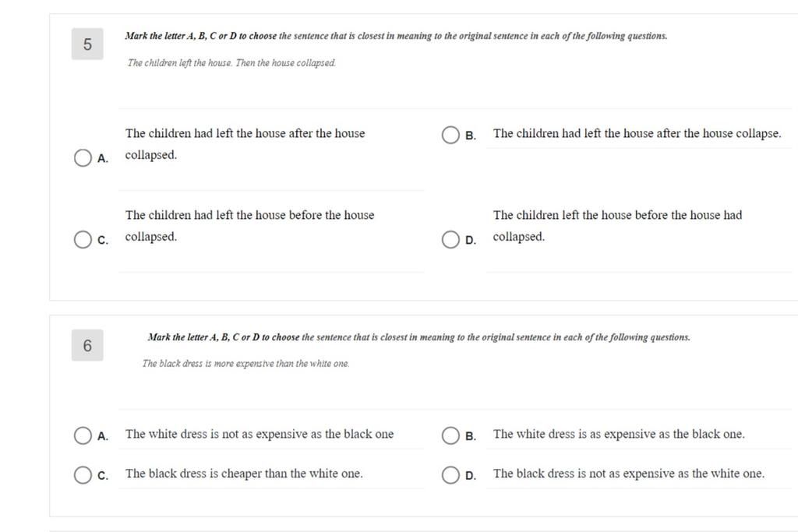Click the question number 6 badge

(87, 345)
